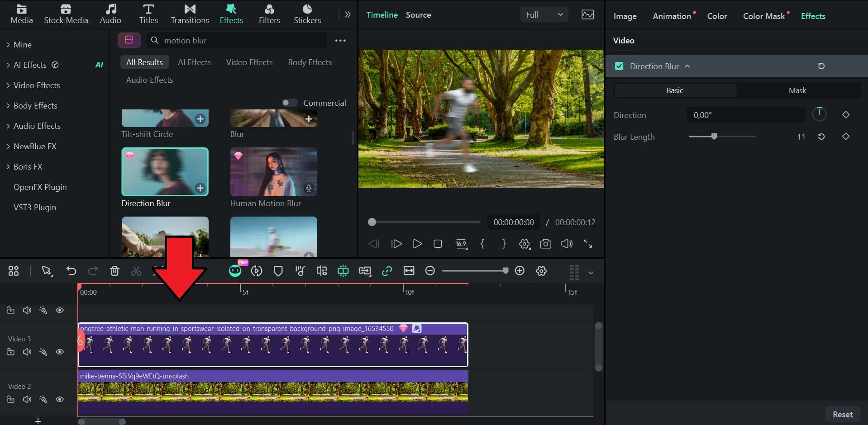868x425 pixels.
Task: Click the select pointer tool icon
Action: point(47,271)
